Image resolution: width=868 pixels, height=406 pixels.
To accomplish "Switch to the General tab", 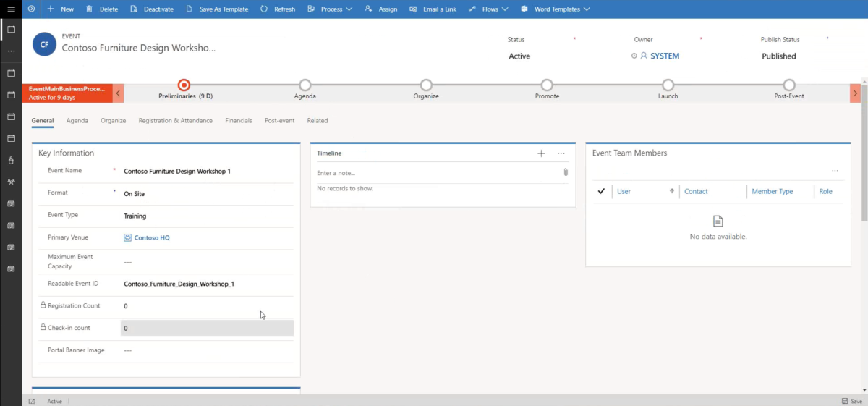I will (43, 121).
